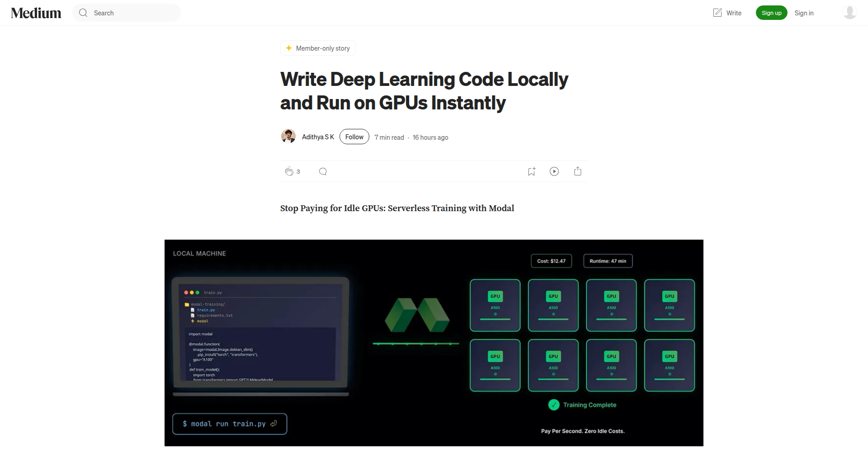The image size is (868, 449).
Task: Follow the author Adithya S K
Action: point(354,137)
